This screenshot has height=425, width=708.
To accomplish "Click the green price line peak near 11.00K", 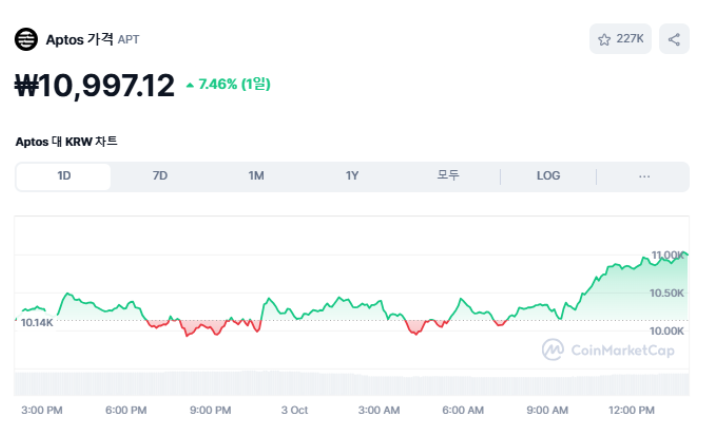I will [x=685, y=253].
